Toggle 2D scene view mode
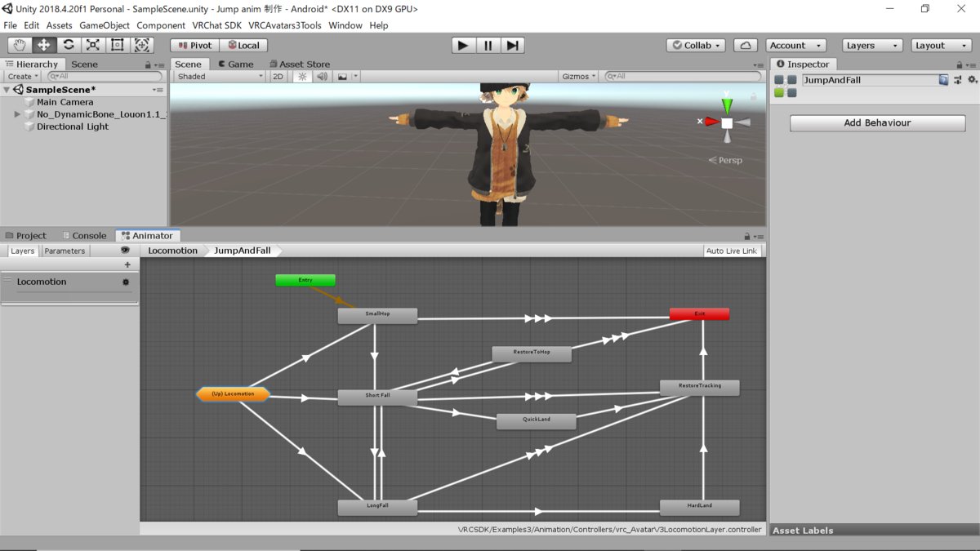 [x=278, y=76]
